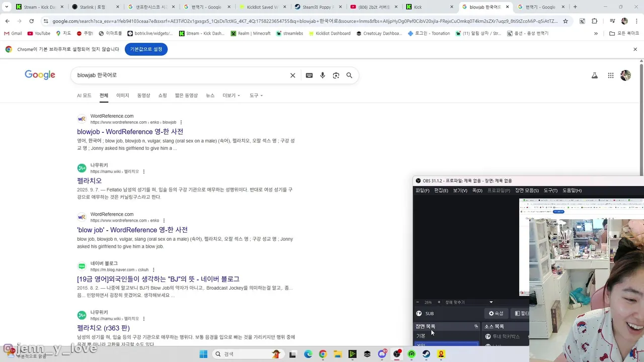This screenshot has height=362, width=644.
Task: Open more options for first WordReference result
Action: point(181,122)
